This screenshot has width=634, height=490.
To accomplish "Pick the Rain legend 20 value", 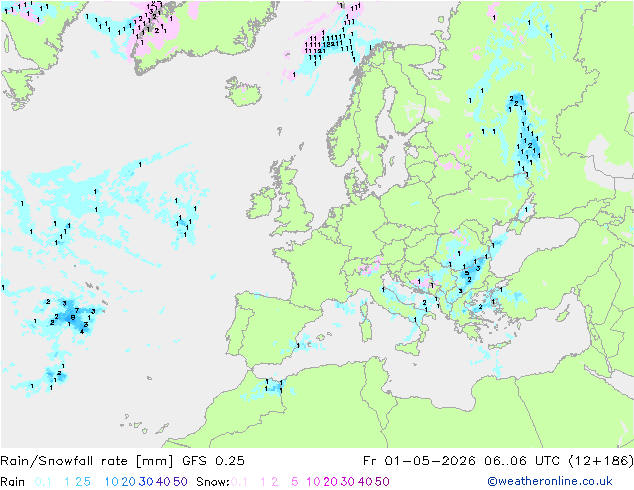I will [x=129, y=482].
